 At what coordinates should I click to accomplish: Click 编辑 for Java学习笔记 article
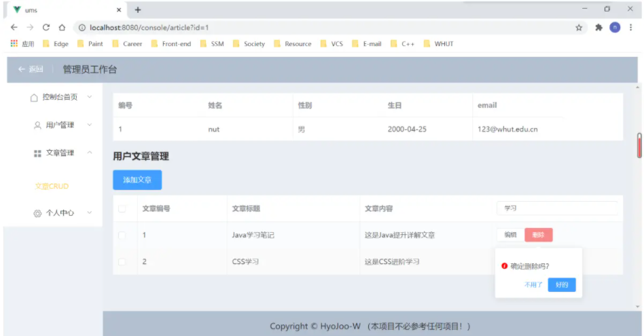pos(511,235)
